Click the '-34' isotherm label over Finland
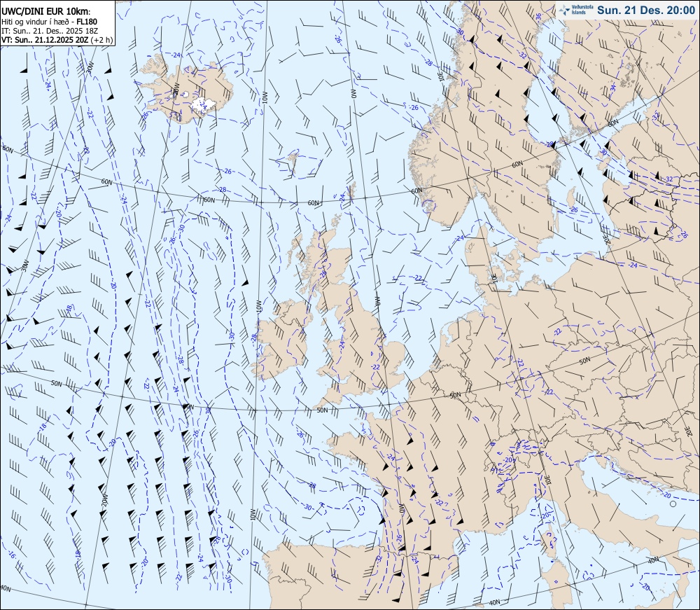 (x=613, y=88)
